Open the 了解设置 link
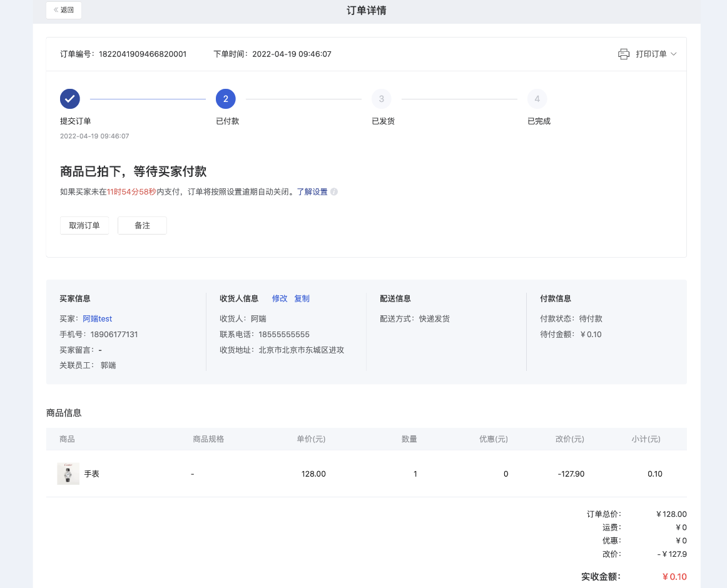The height and width of the screenshot is (588, 727). click(x=312, y=191)
